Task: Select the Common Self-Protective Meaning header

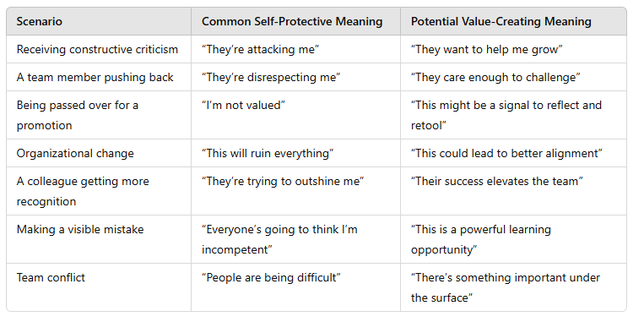Action: coord(295,21)
